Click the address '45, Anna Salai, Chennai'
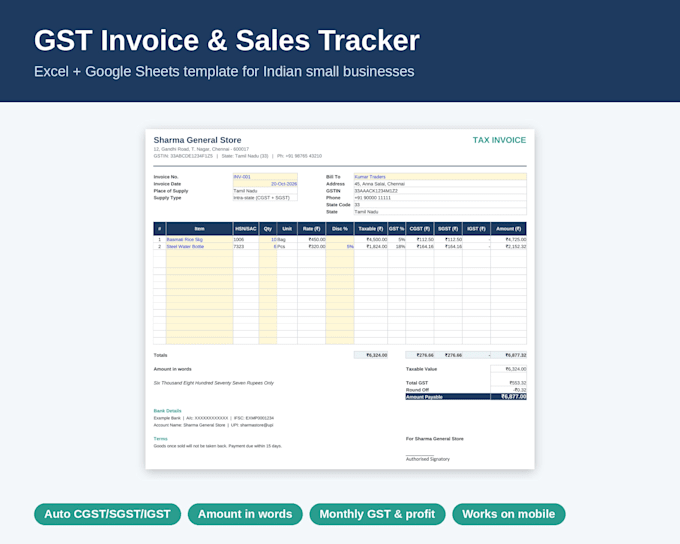This screenshot has width=680, height=544. coord(440,184)
